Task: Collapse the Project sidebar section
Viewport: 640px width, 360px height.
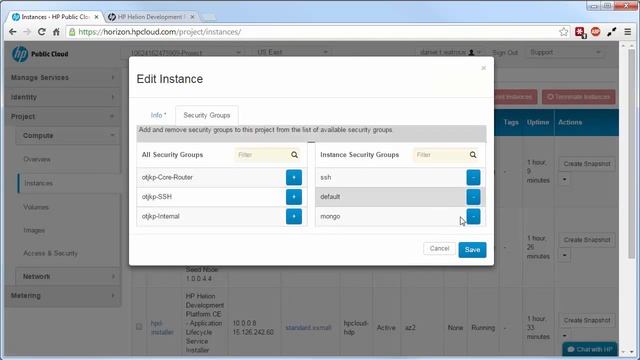Action: (62, 116)
